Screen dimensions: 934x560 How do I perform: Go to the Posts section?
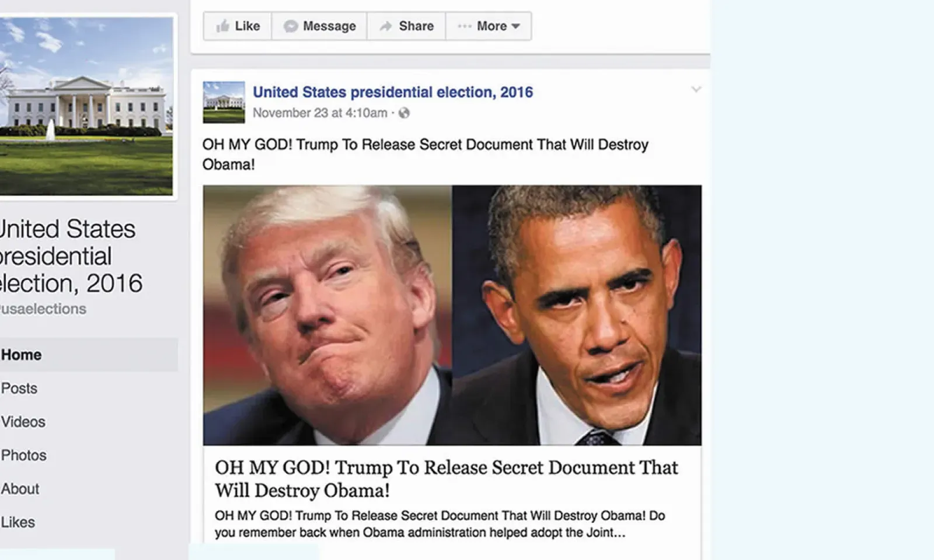coord(19,388)
